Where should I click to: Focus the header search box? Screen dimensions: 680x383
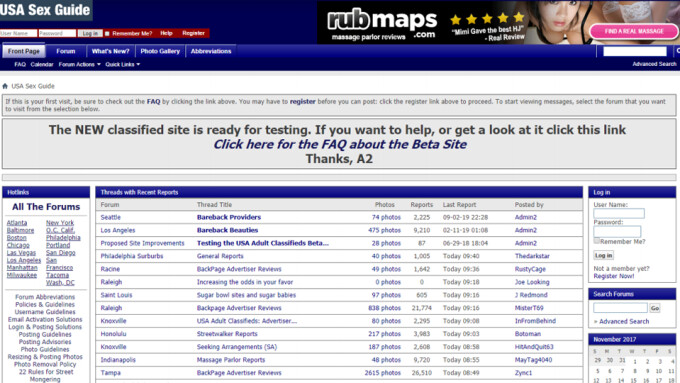pyautogui.click(x=634, y=51)
